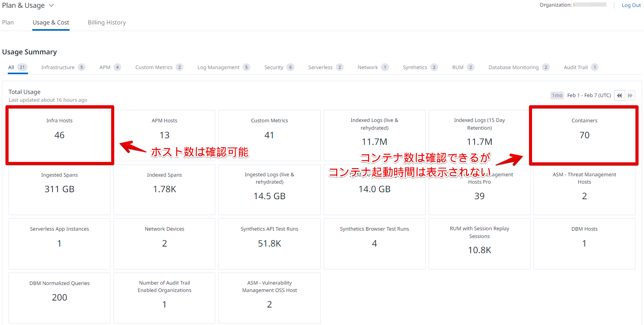
Task: Switch to the Usage & Cost tab
Action: click(x=51, y=23)
